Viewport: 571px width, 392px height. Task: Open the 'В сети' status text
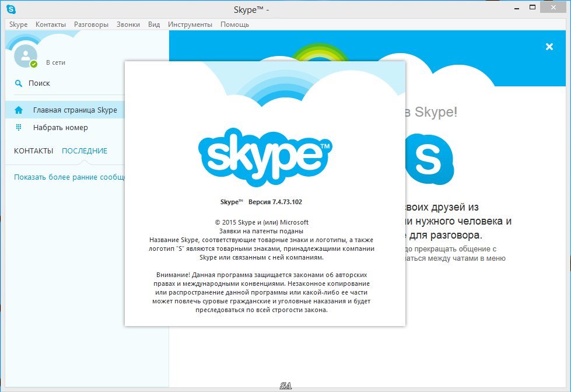[56, 62]
